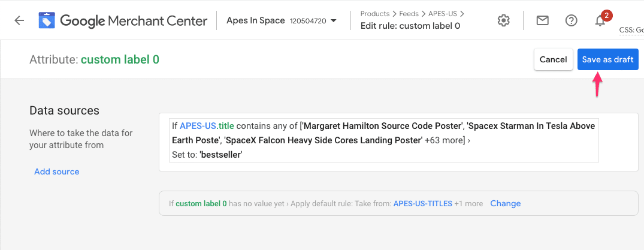
Task: Go back using the left arrow icon
Action: coord(19,20)
